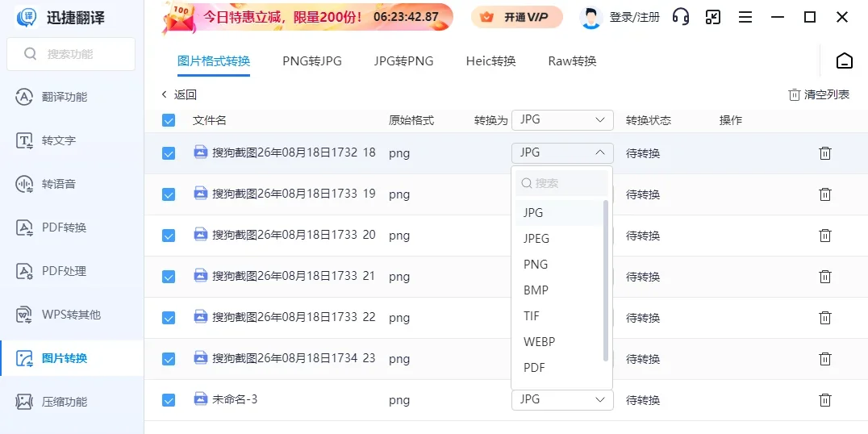Open 转文字 in sidebar

(x=72, y=140)
